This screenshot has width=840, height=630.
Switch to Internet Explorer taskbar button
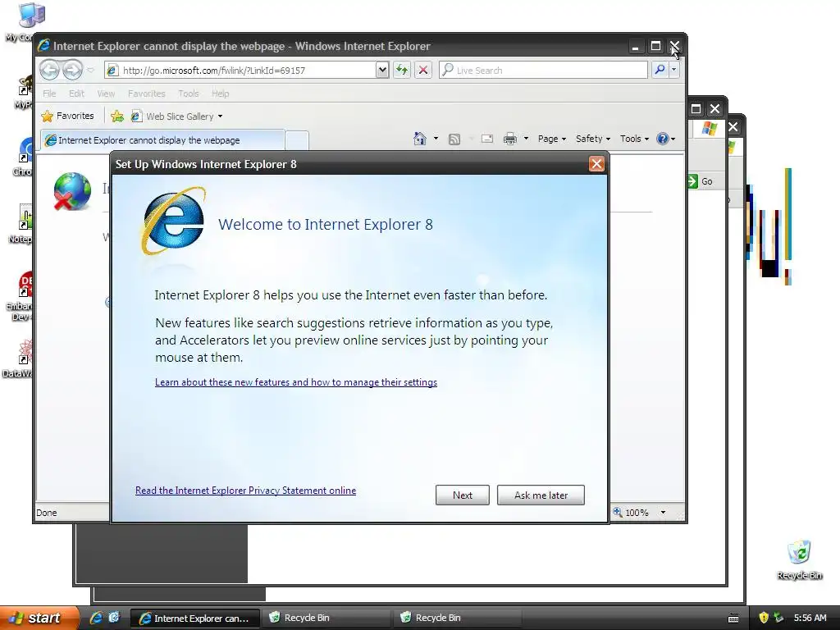click(195, 619)
